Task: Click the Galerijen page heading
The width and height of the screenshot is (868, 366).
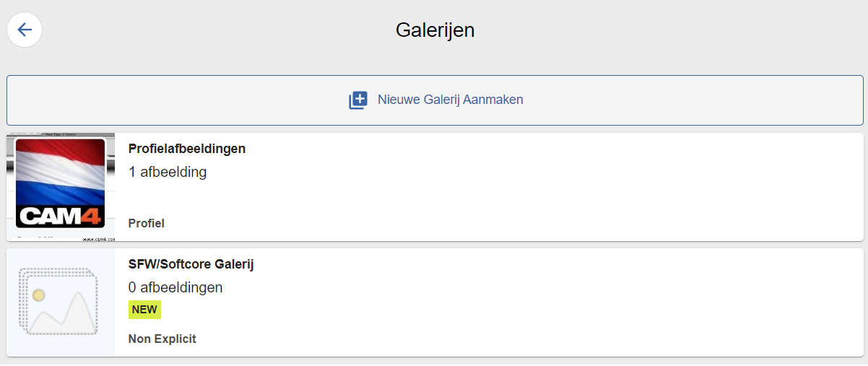Action: 435,30
